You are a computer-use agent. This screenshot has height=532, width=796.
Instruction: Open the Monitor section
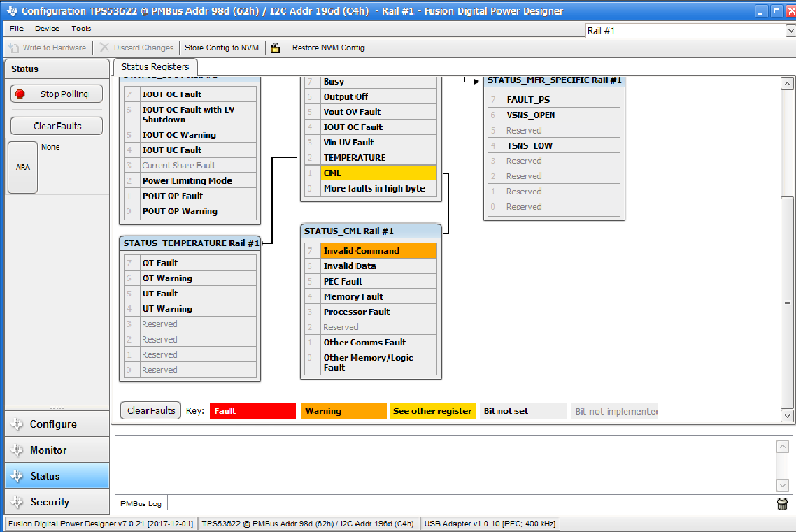pyautogui.click(x=57, y=450)
